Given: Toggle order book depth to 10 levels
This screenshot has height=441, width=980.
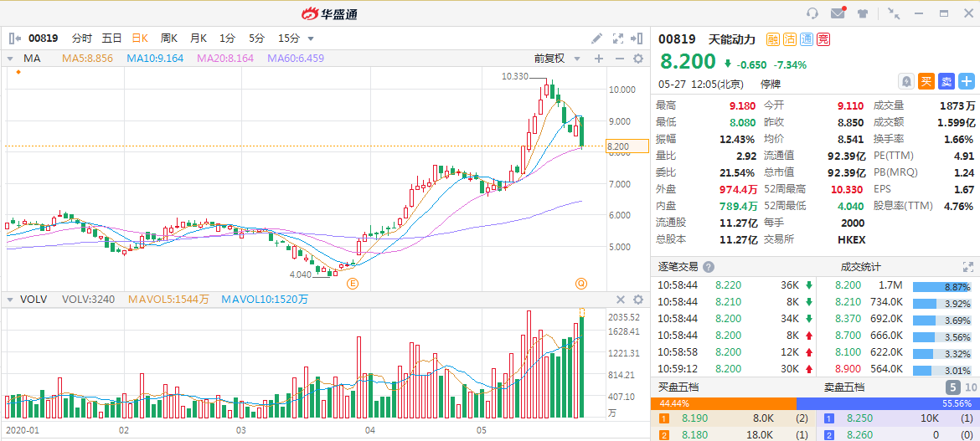Looking at the screenshot, I should point(971,387).
